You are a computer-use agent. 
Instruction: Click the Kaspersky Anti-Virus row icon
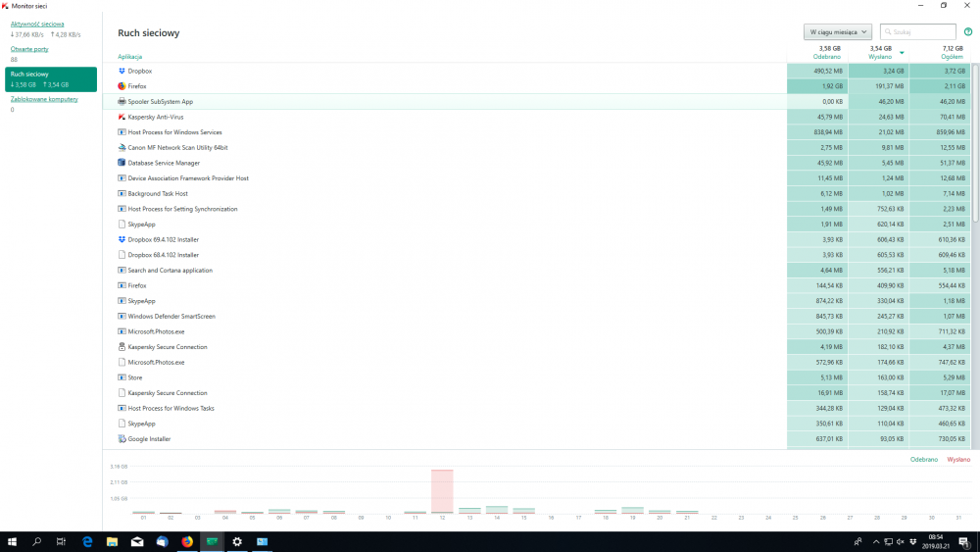click(x=122, y=117)
